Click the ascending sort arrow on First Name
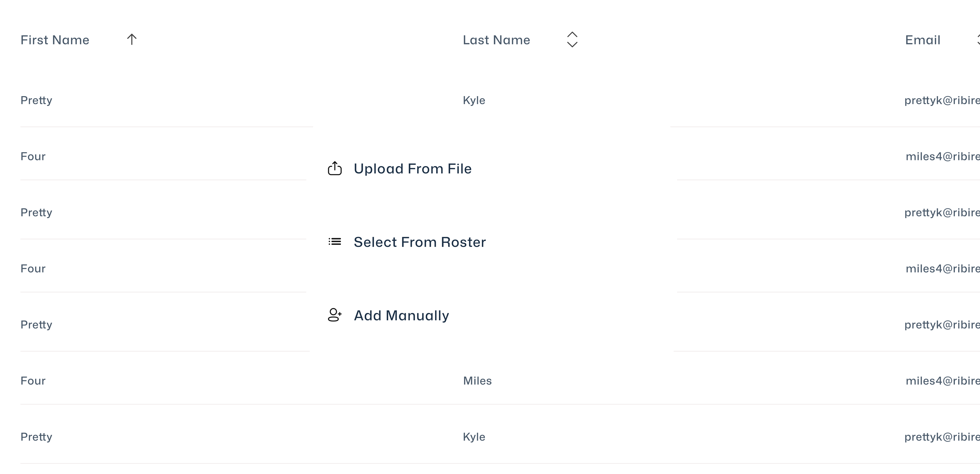 pos(131,39)
